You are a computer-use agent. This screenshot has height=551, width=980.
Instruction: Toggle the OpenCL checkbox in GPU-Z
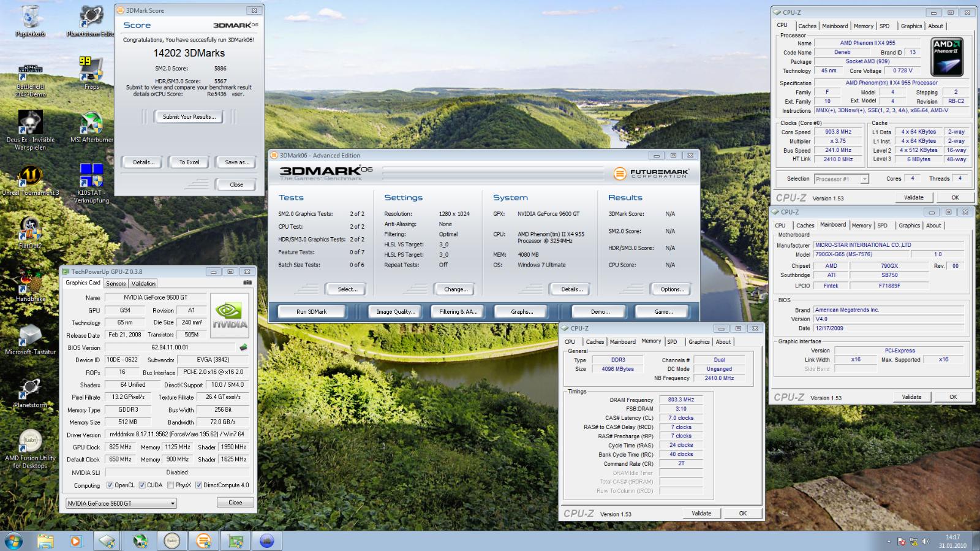coord(110,485)
